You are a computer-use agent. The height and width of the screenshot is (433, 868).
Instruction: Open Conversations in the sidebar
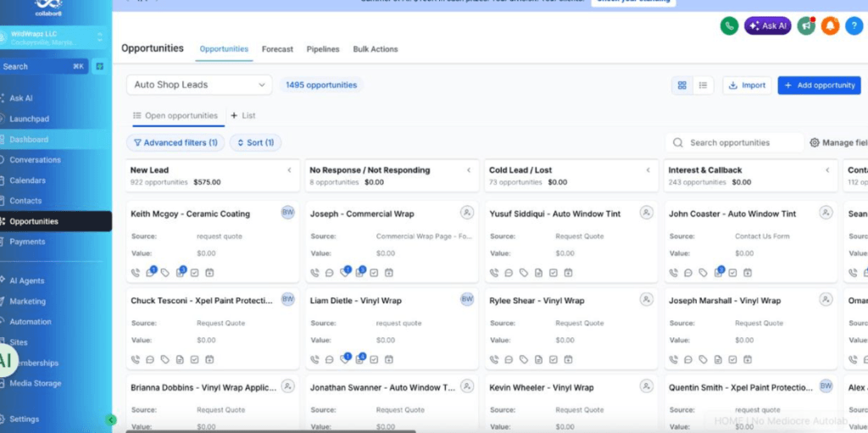tap(35, 160)
